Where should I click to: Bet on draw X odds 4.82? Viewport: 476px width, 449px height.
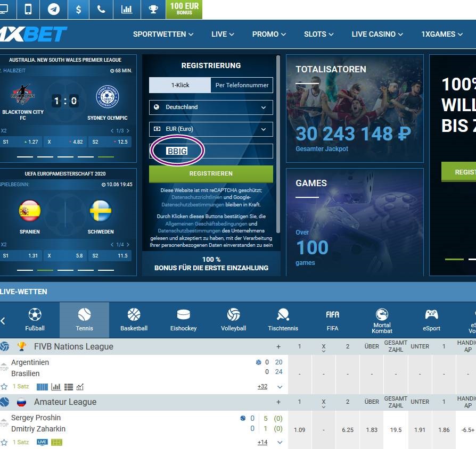65,142
